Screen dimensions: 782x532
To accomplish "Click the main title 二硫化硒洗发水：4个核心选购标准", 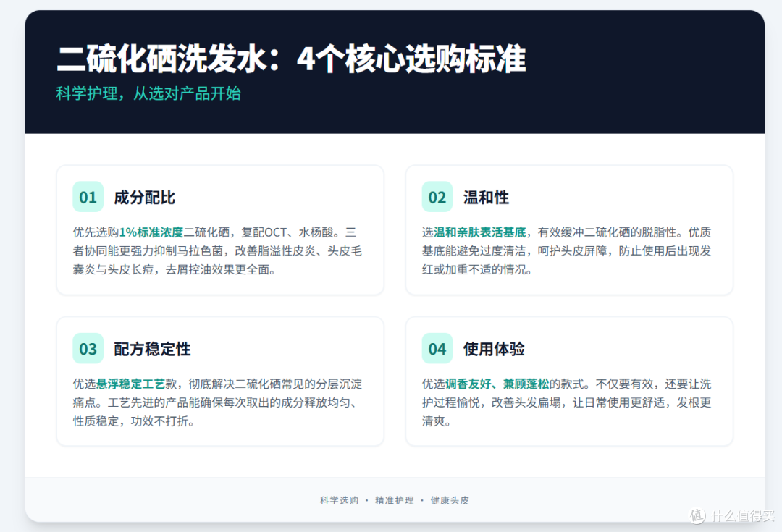I will (x=291, y=59).
